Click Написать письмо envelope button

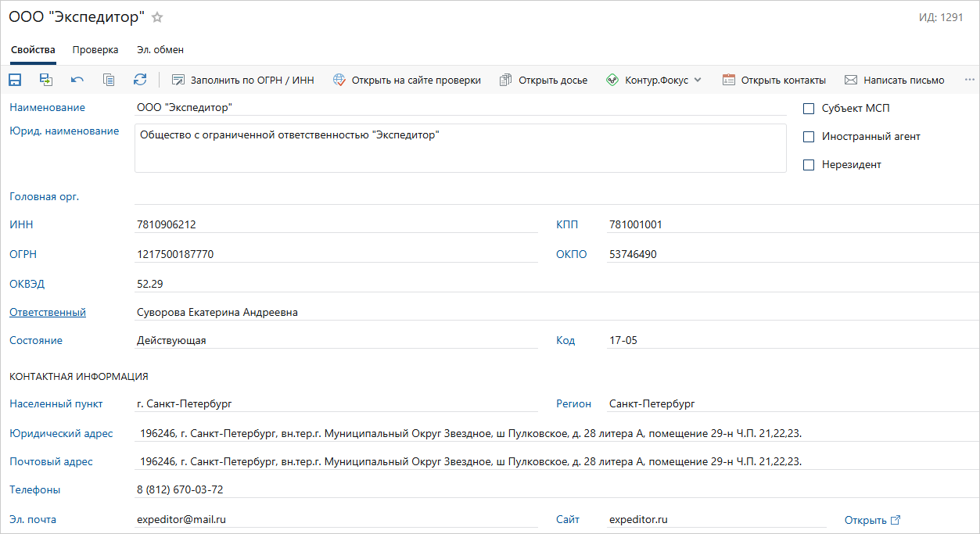pos(894,80)
